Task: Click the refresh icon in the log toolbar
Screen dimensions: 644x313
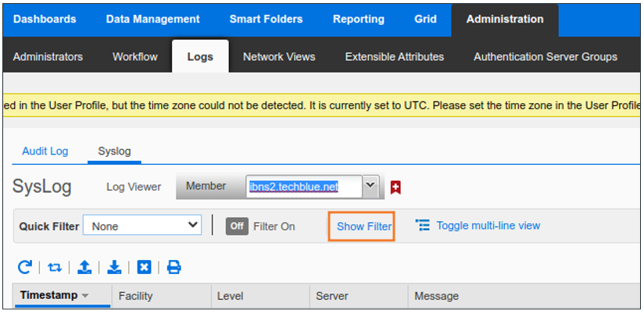Action: coord(25,267)
